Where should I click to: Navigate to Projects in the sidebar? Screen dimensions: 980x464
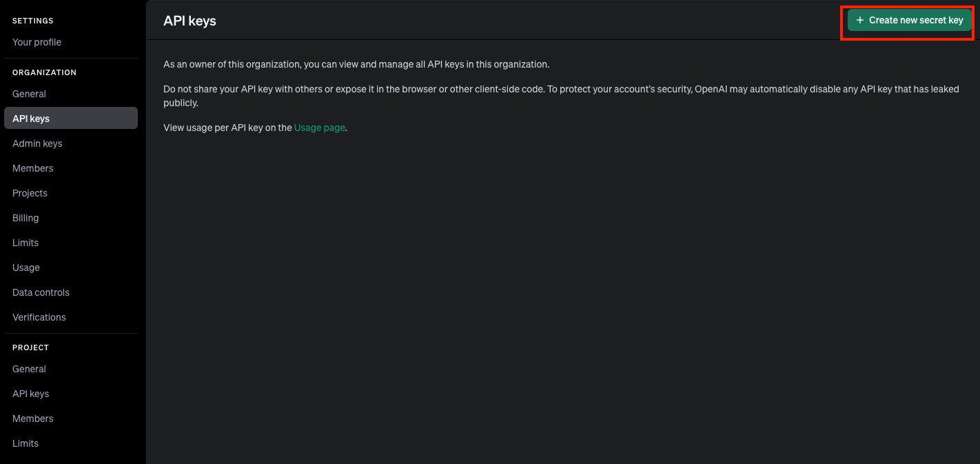[x=30, y=193]
